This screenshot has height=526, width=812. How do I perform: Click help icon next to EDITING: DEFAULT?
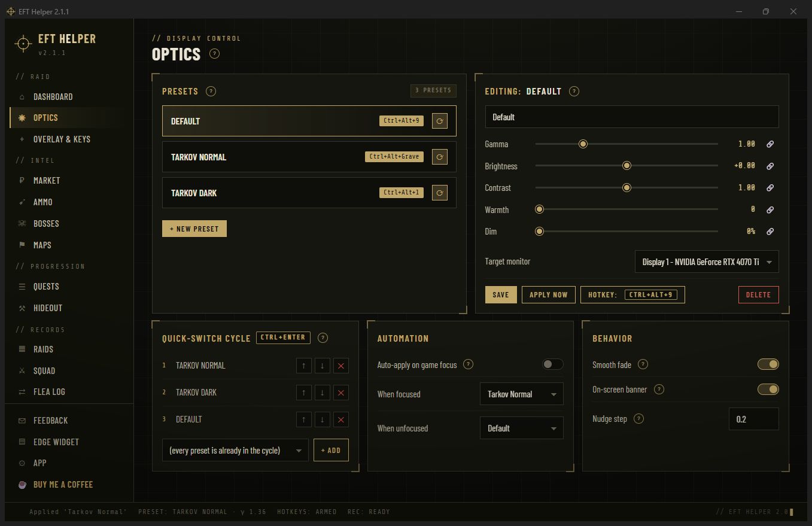click(x=574, y=92)
